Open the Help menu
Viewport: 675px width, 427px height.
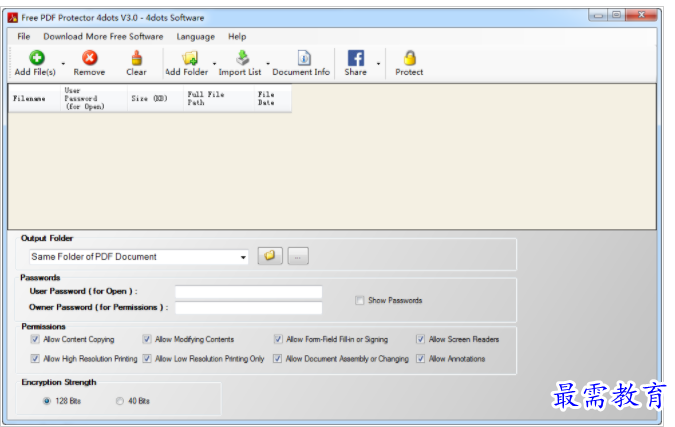click(x=237, y=37)
